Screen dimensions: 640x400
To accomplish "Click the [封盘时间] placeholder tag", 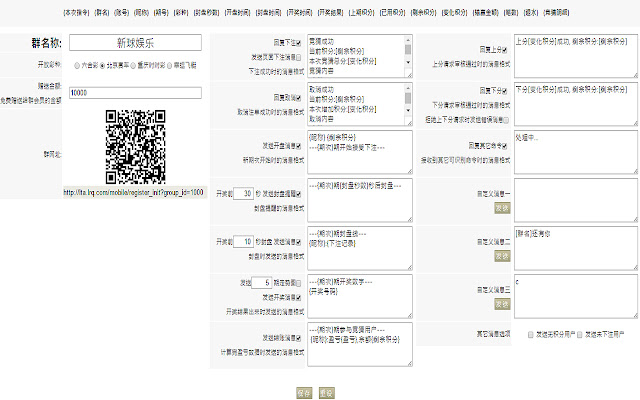I will coord(269,13).
